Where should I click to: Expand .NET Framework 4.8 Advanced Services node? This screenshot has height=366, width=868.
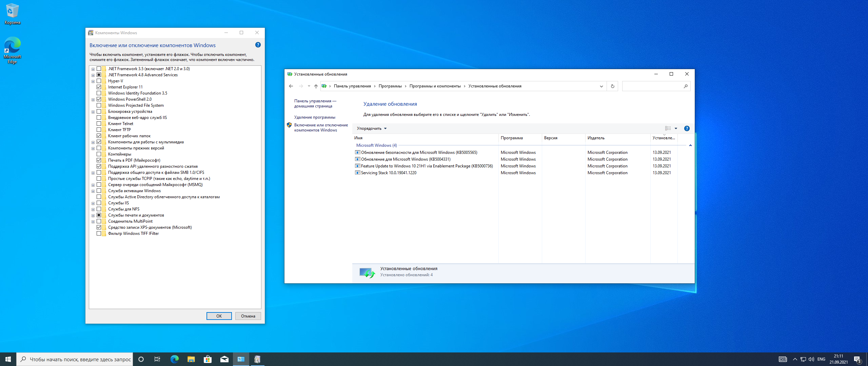coord(93,75)
